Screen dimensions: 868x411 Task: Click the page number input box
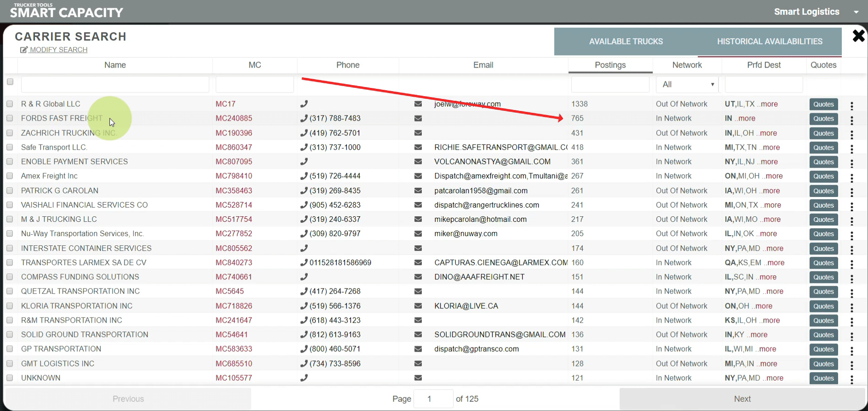tap(433, 399)
